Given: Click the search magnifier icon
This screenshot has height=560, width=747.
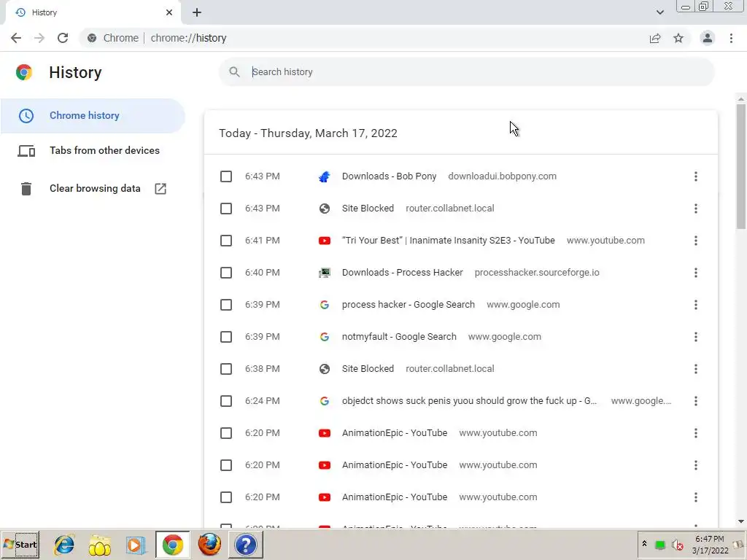Looking at the screenshot, I should click(x=234, y=72).
